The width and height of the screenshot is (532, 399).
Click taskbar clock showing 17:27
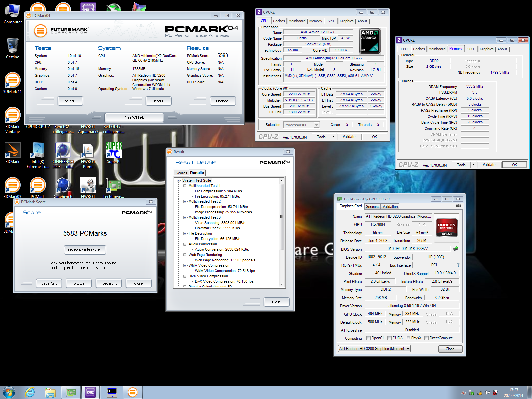coord(513,393)
